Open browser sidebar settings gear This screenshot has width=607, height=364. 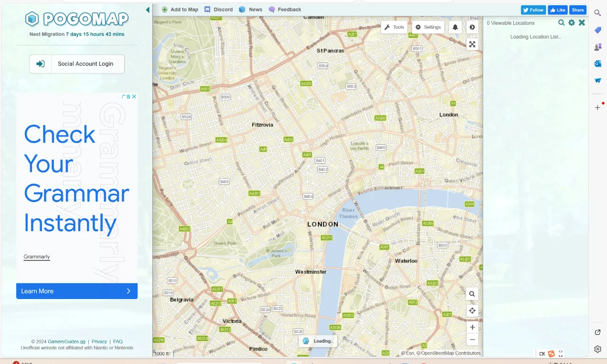point(597,349)
